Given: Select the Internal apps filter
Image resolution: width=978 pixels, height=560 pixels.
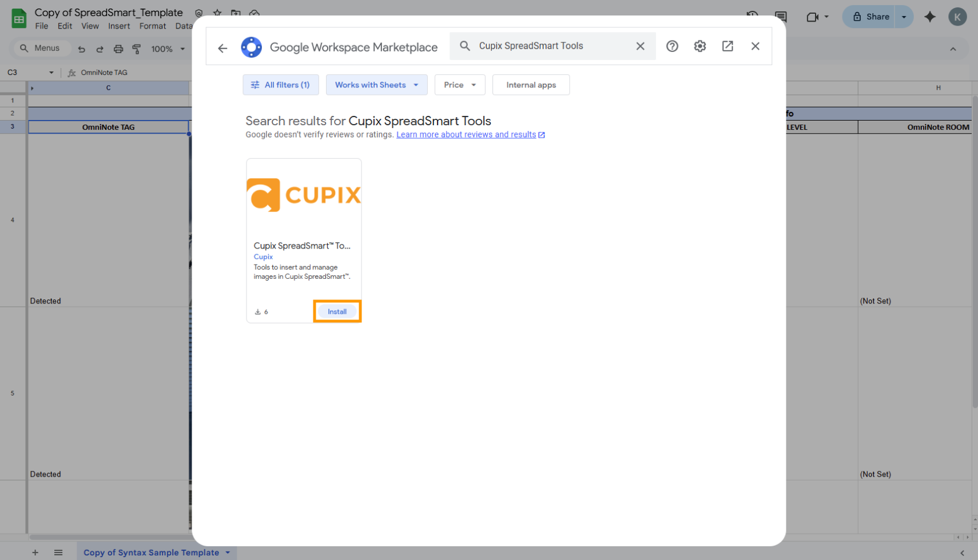Looking at the screenshot, I should pyautogui.click(x=531, y=85).
